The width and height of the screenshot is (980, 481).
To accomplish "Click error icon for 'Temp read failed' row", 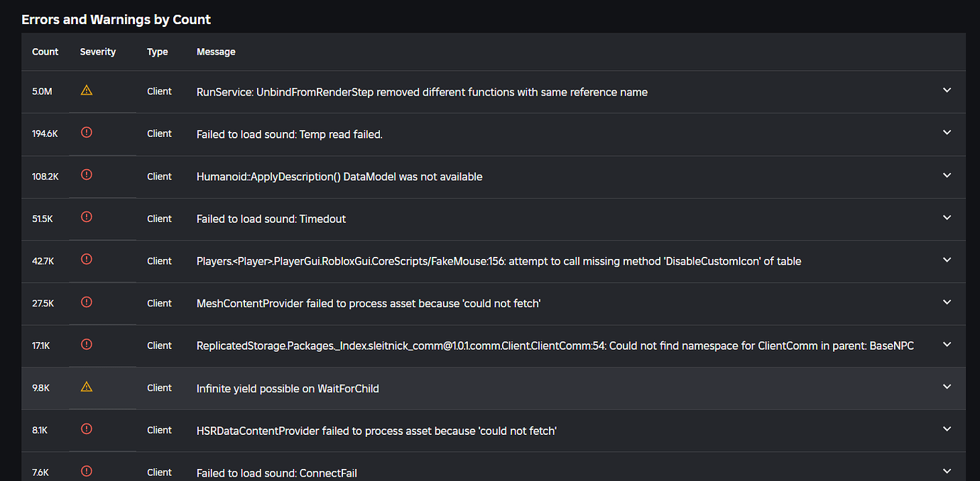I will (x=86, y=133).
